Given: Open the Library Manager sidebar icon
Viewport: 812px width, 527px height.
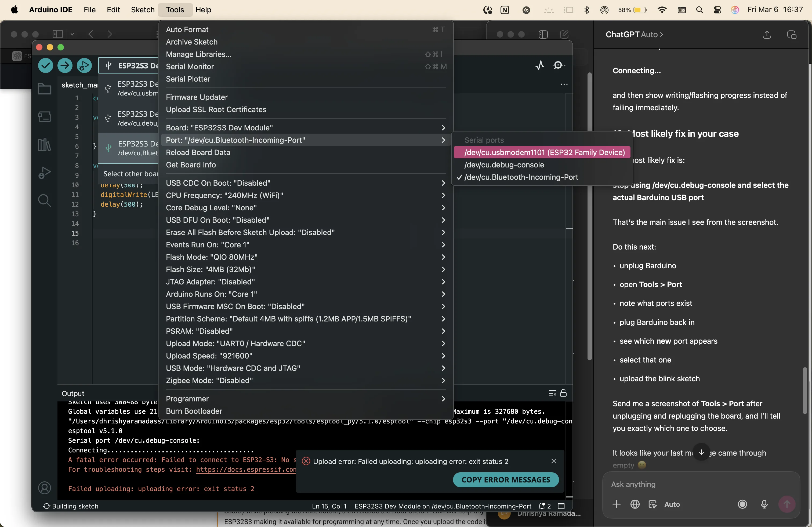Looking at the screenshot, I should (44, 145).
